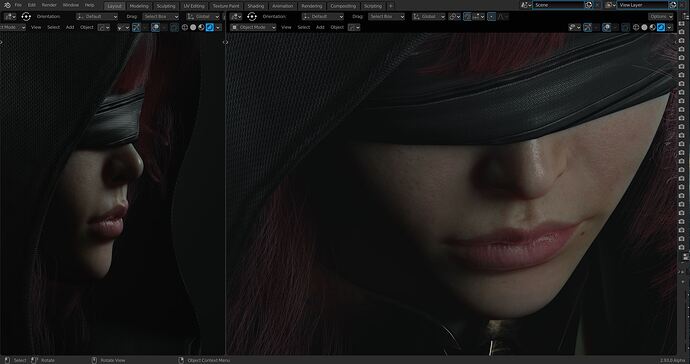Open snapping options dropdown in right viewport

478,17
